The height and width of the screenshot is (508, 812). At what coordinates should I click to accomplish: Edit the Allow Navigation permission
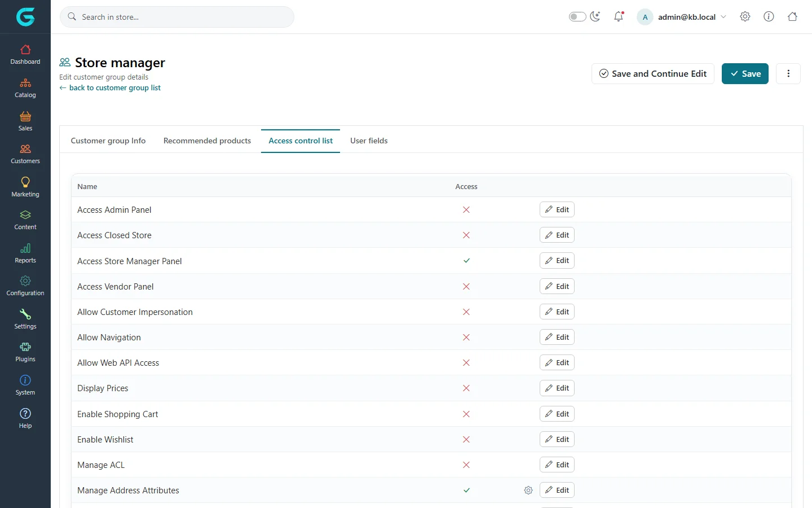pos(557,337)
